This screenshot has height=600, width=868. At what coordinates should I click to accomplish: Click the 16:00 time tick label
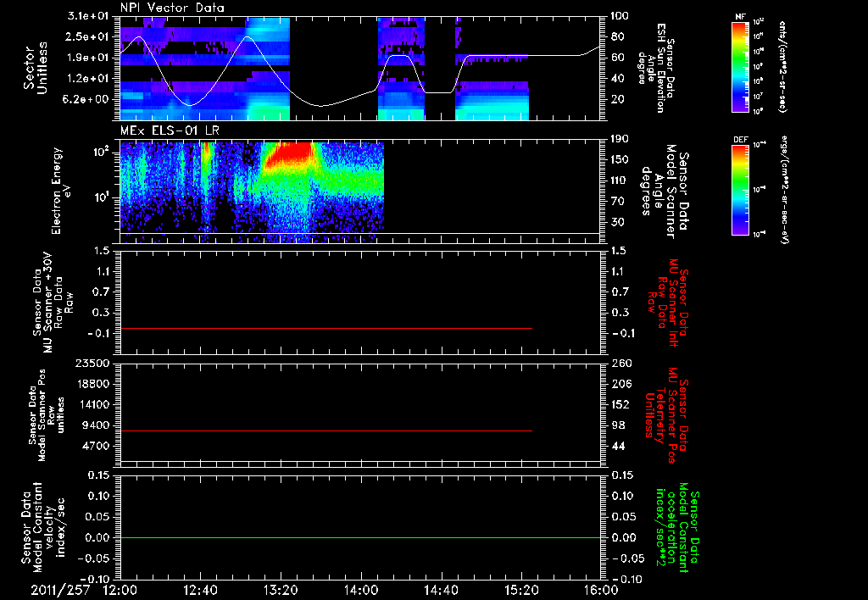click(602, 590)
